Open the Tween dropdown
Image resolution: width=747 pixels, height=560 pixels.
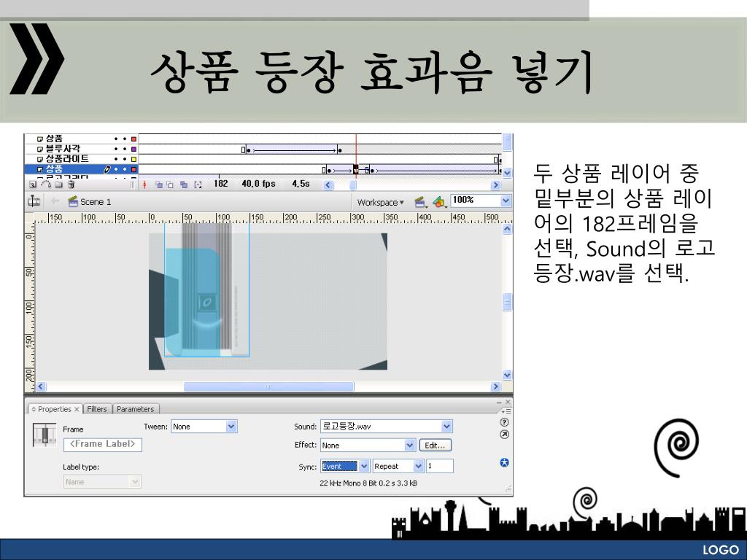[204, 427]
